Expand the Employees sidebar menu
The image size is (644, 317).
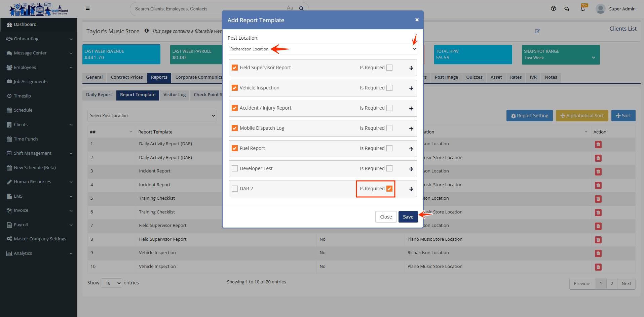39,68
